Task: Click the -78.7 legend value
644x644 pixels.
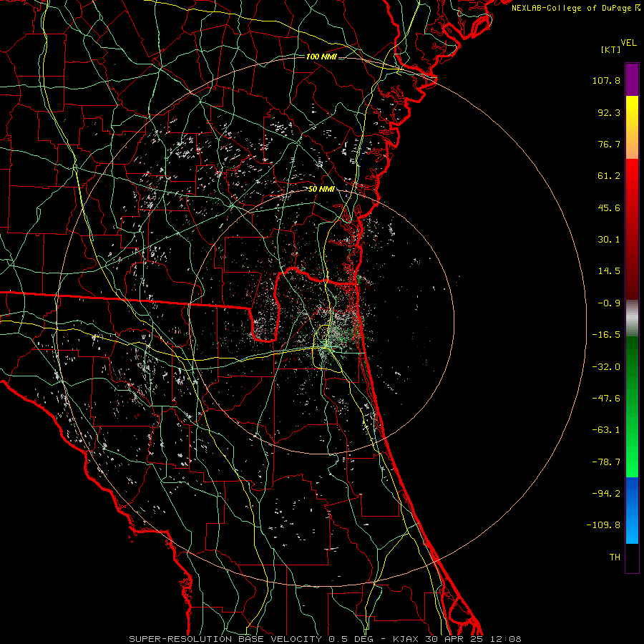Action: 606,462
